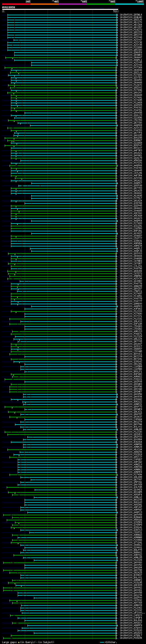
Task: Click label UniRef100_P22686
Action: (x=131, y=48)
